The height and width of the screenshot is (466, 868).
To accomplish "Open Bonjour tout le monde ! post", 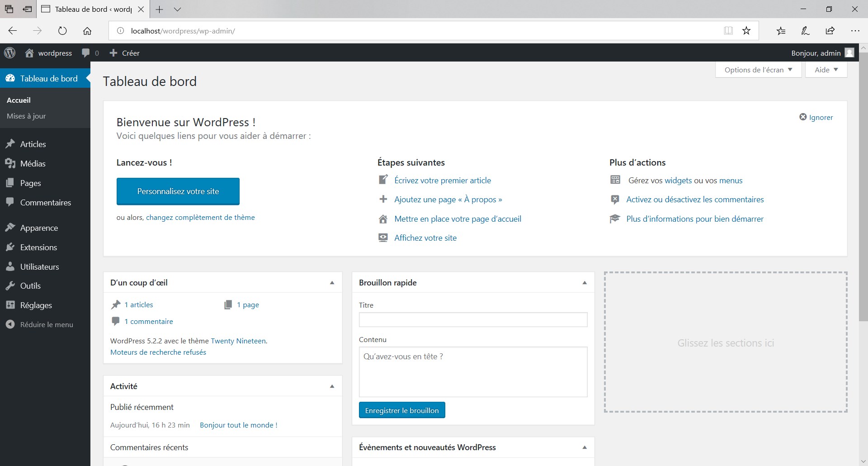I will (x=239, y=425).
